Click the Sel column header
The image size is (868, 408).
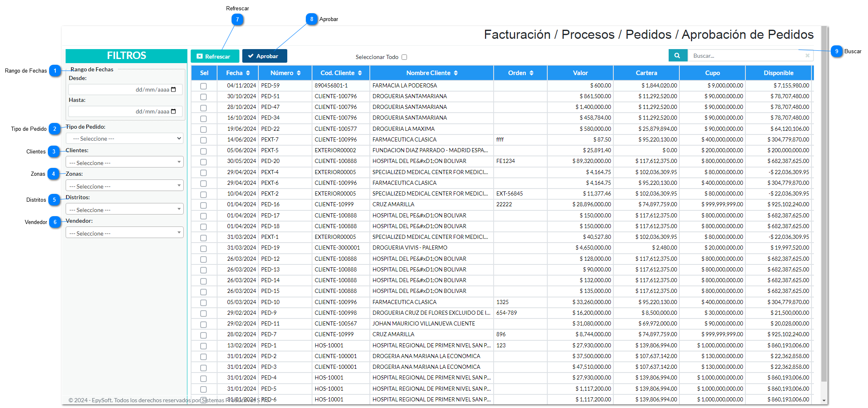point(204,73)
